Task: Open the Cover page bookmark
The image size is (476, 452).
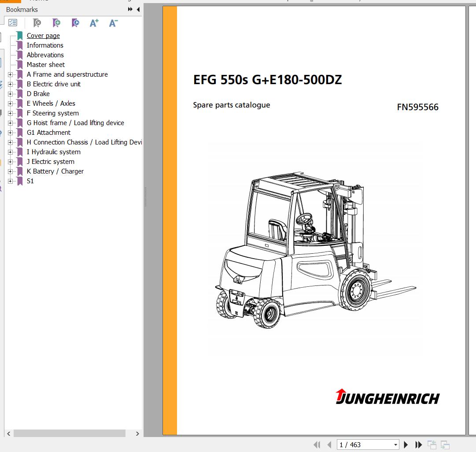Action: click(43, 36)
